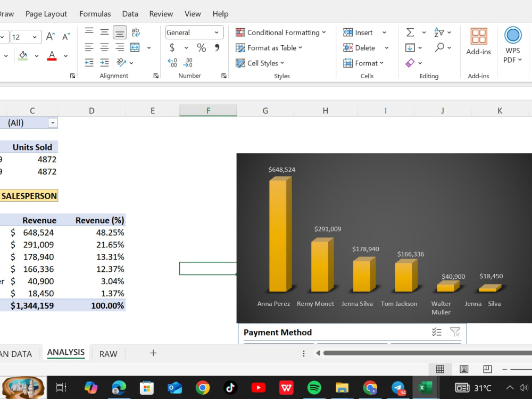Screen dimensions: 532x399
Task: Add a new sheet with plus button
Action: 153,353
